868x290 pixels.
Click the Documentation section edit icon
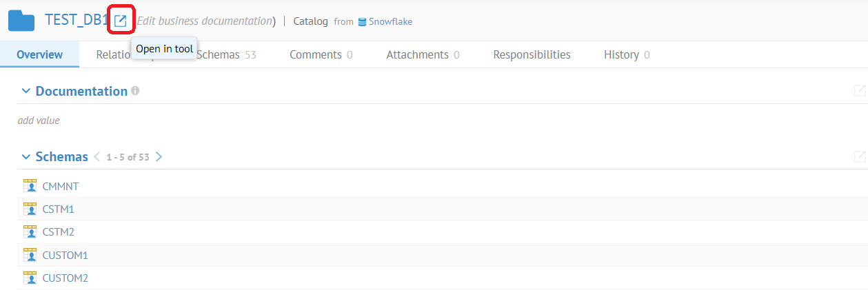[x=859, y=91]
